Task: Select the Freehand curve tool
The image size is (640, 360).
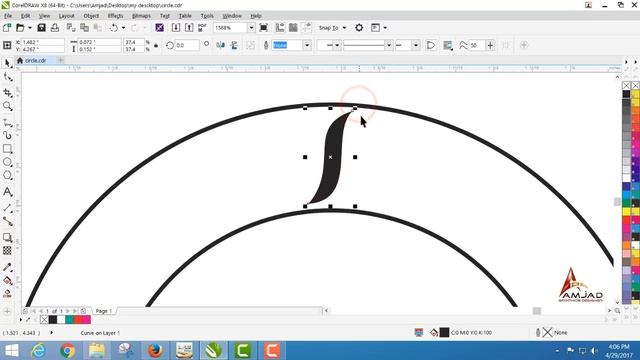Action: [x=7, y=122]
